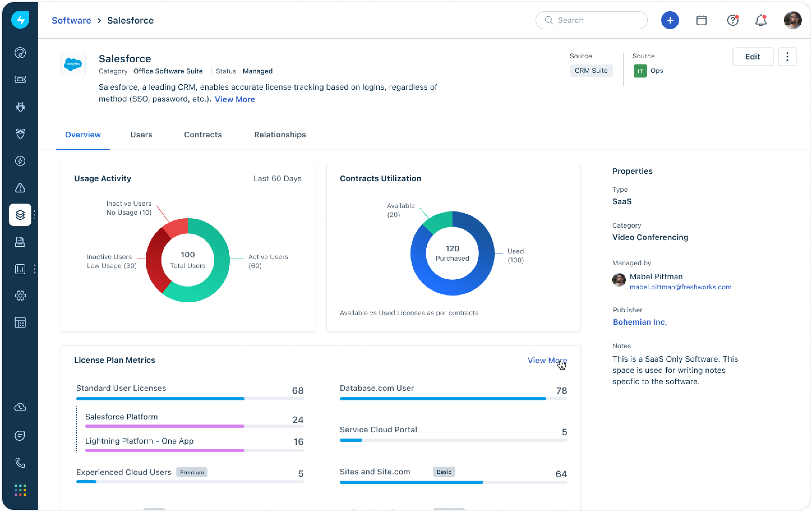
Task: Open the tickets icon in sidebar
Action: pos(20,79)
